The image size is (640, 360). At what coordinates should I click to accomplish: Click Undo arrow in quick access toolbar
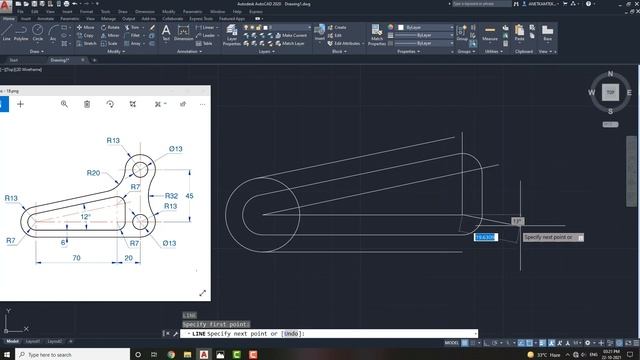pyautogui.click(x=75, y=4)
